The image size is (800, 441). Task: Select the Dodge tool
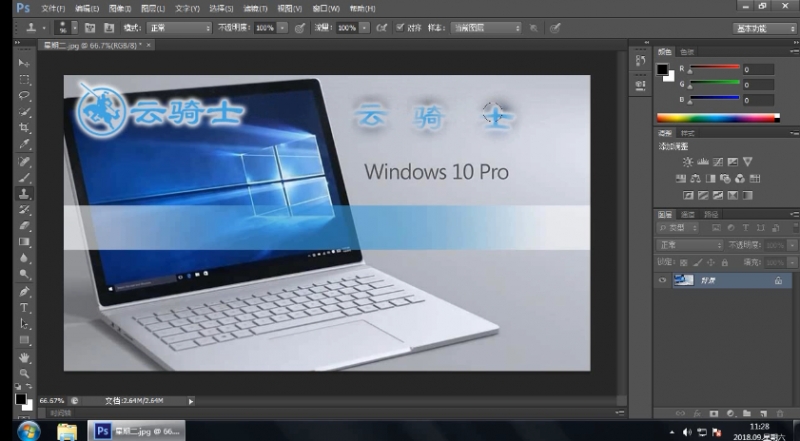click(24, 275)
